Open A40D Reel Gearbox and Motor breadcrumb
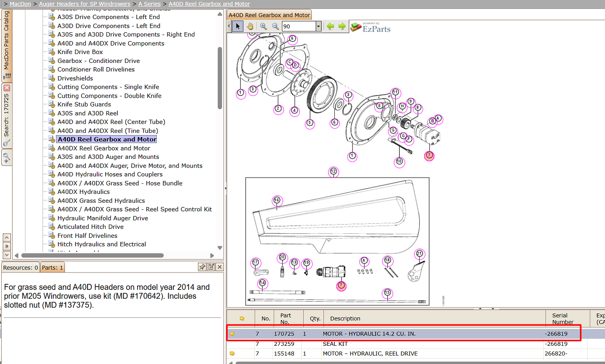This screenshot has width=605, height=364. point(209,4)
